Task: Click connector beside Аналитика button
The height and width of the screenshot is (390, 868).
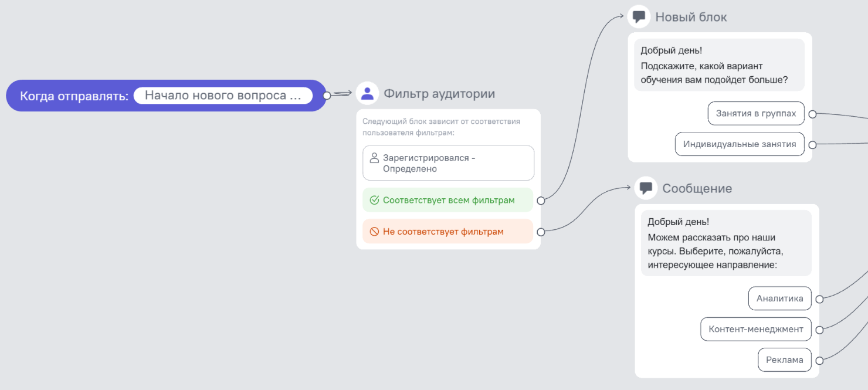Action: 819,299
